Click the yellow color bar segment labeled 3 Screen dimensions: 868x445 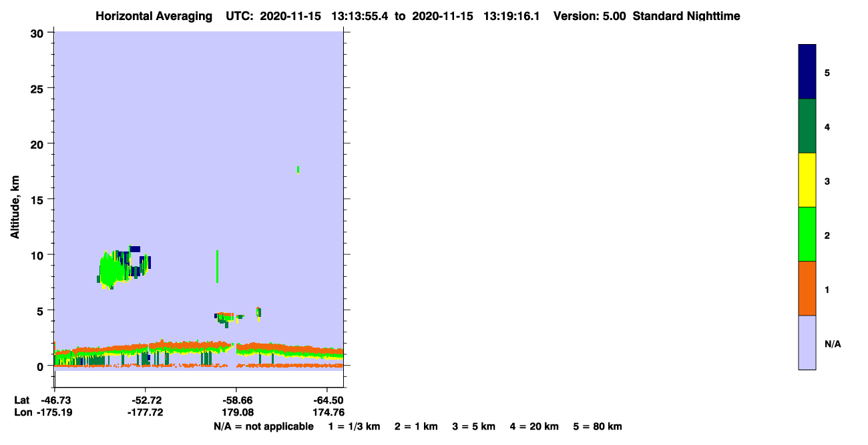[807, 180]
